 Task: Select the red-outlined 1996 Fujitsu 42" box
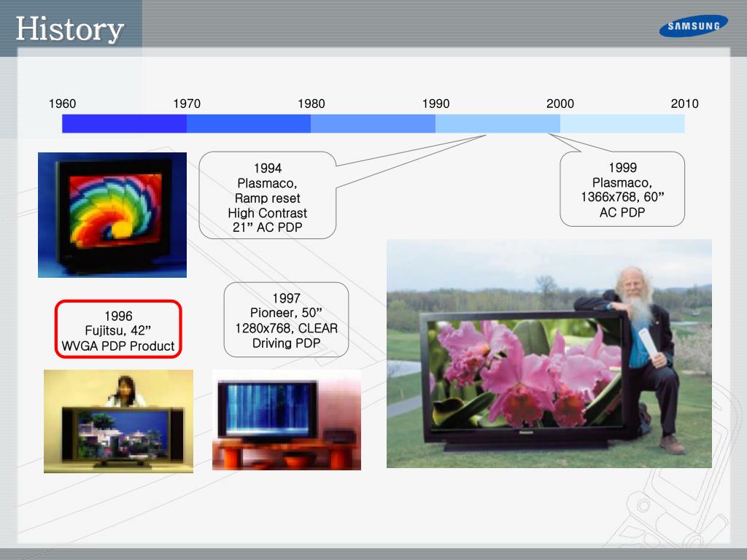point(118,329)
